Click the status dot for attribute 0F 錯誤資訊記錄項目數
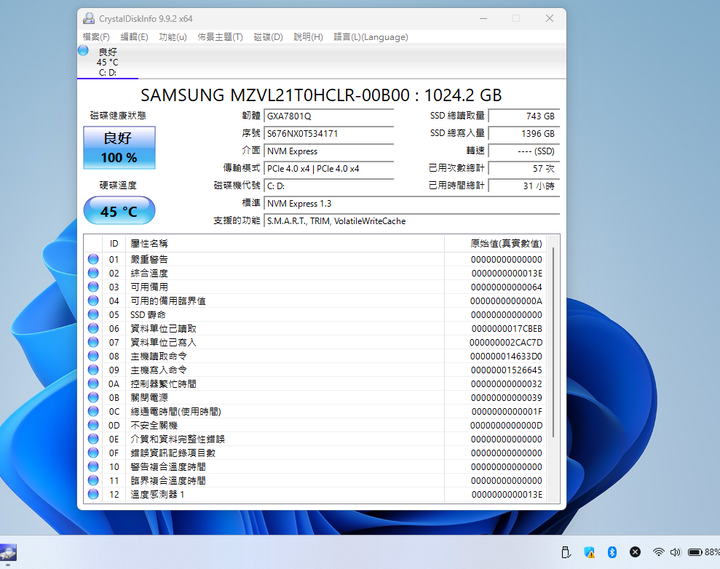 tap(93, 452)
